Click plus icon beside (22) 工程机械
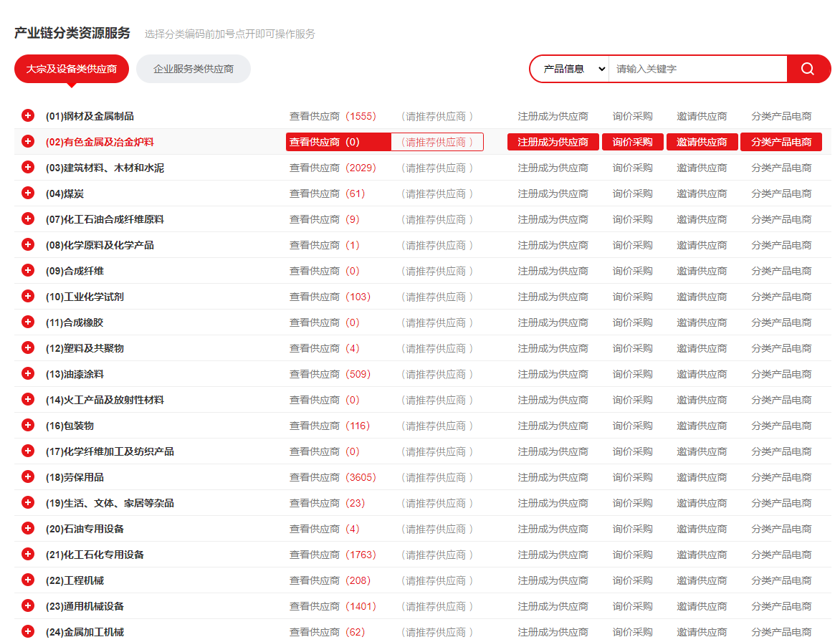Viewport: 840px width, 642px height. (28, 580)
